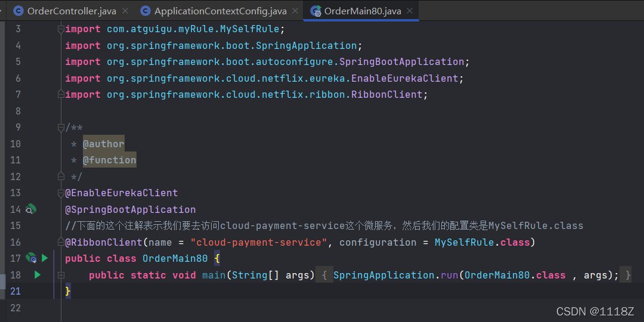Click the class icon on OrderController.java tab
The image size is (644, 322).
(18, 11)
